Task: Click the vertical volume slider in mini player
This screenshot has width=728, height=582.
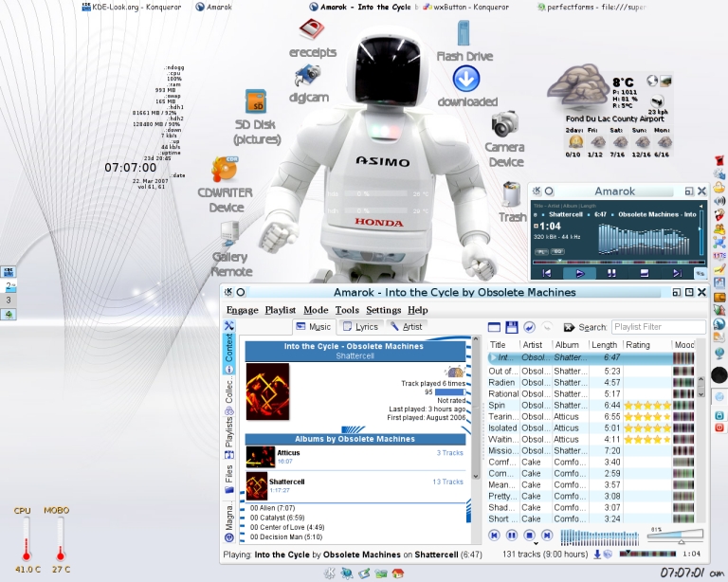Action: coord(701,230)
